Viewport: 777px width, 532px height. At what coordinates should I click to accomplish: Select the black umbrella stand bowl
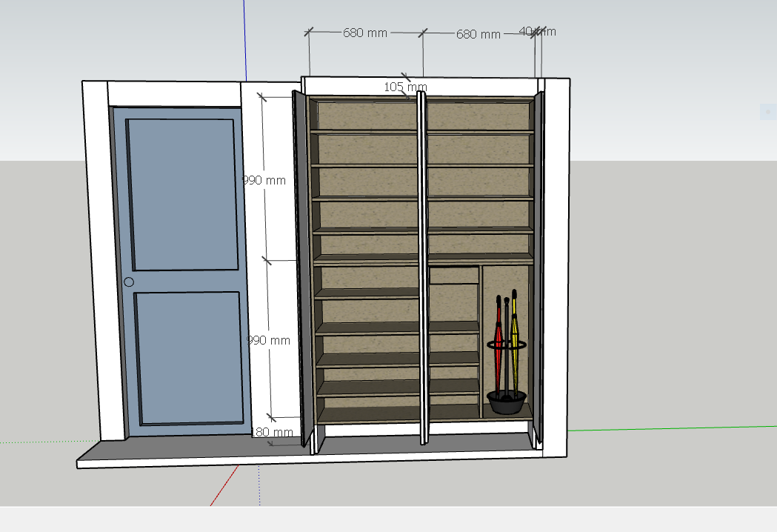[507, 402]
